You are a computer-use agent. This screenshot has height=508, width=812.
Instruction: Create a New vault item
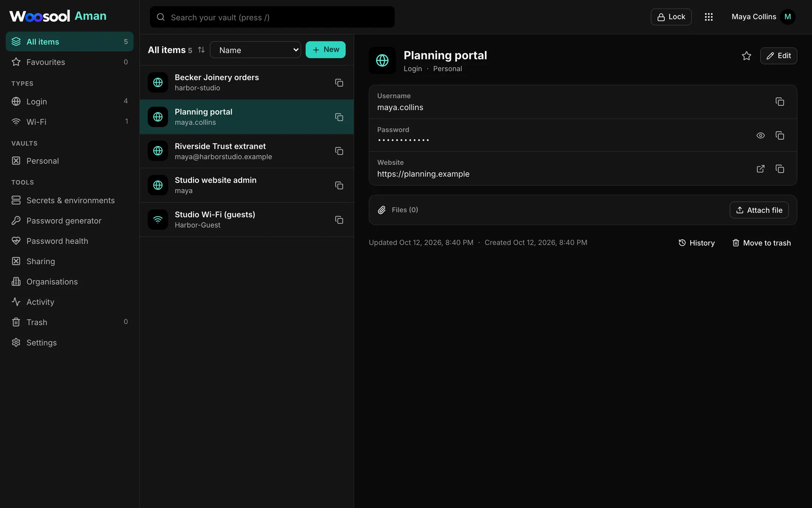326,50
